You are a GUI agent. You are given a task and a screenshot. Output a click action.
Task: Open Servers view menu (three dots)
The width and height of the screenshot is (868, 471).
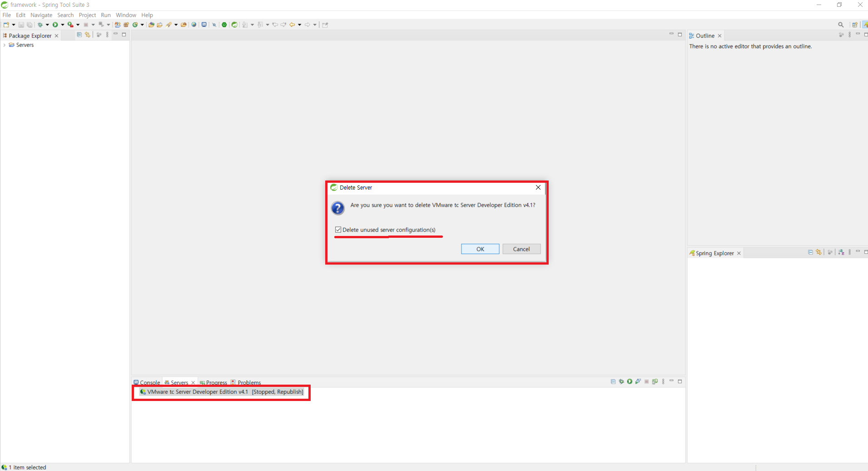point(663,381)
